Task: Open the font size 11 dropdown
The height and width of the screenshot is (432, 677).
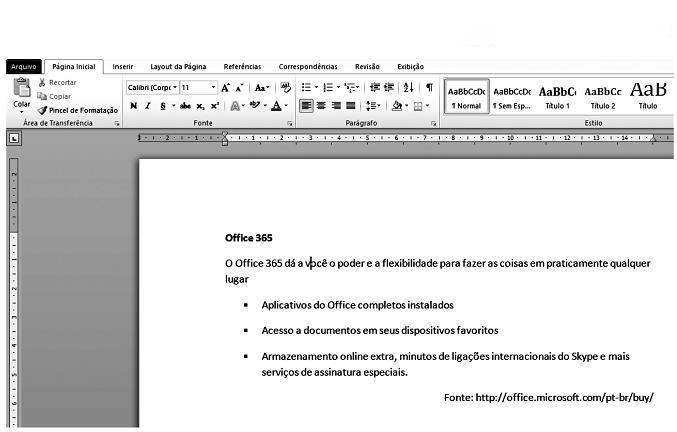Action: [213, 88]
